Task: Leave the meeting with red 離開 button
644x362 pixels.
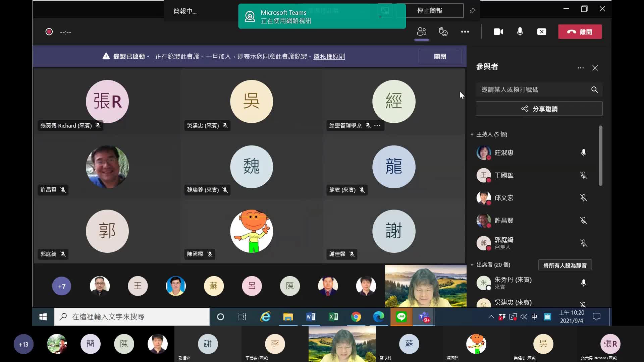Action: (580, 32)
